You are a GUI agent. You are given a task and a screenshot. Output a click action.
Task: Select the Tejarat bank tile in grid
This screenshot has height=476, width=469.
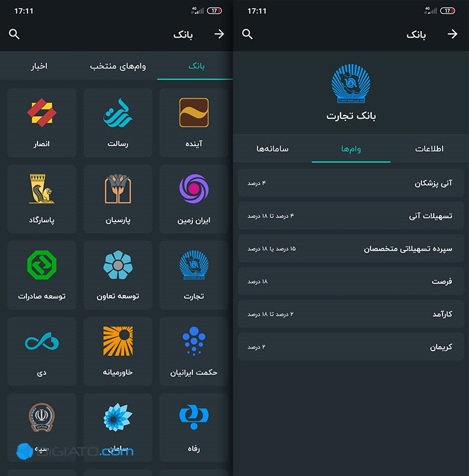193,275
